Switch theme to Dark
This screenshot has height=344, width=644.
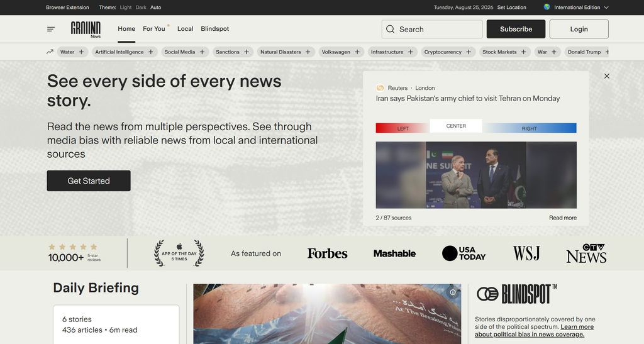click(141, 8)
